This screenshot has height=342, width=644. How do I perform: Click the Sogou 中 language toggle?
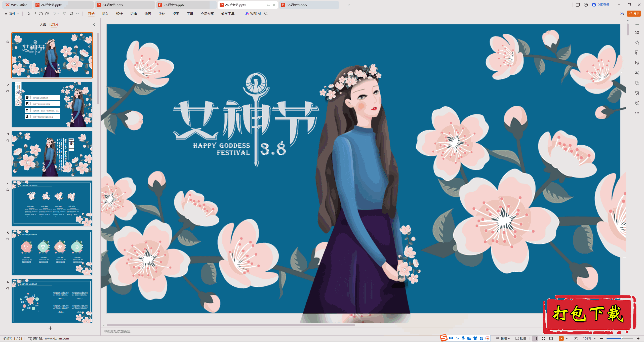(x=451, y=338)
